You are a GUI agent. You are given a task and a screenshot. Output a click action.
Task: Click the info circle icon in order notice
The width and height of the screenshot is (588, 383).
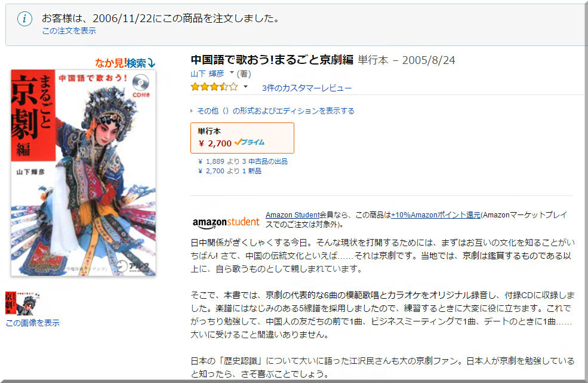(x=24, y=19)
